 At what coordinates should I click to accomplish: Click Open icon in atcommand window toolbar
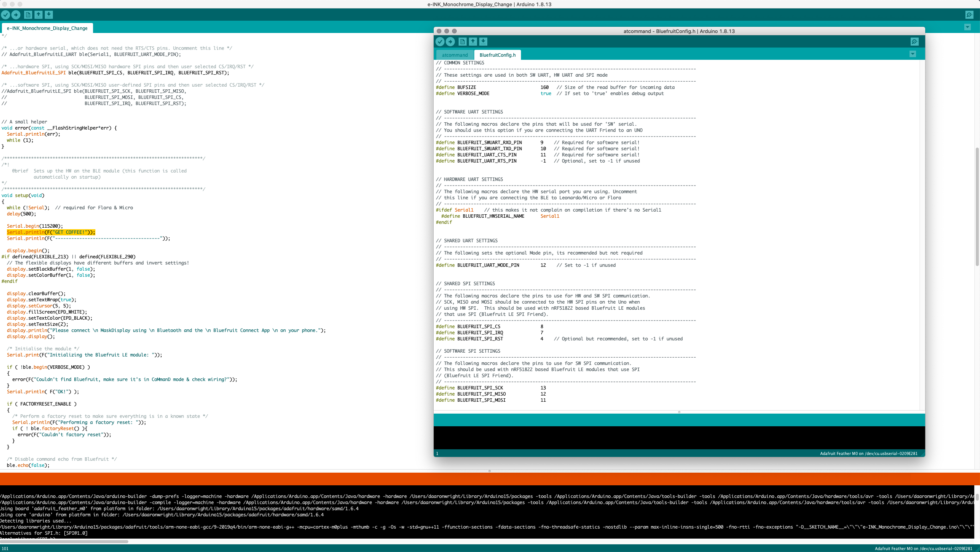473,41
